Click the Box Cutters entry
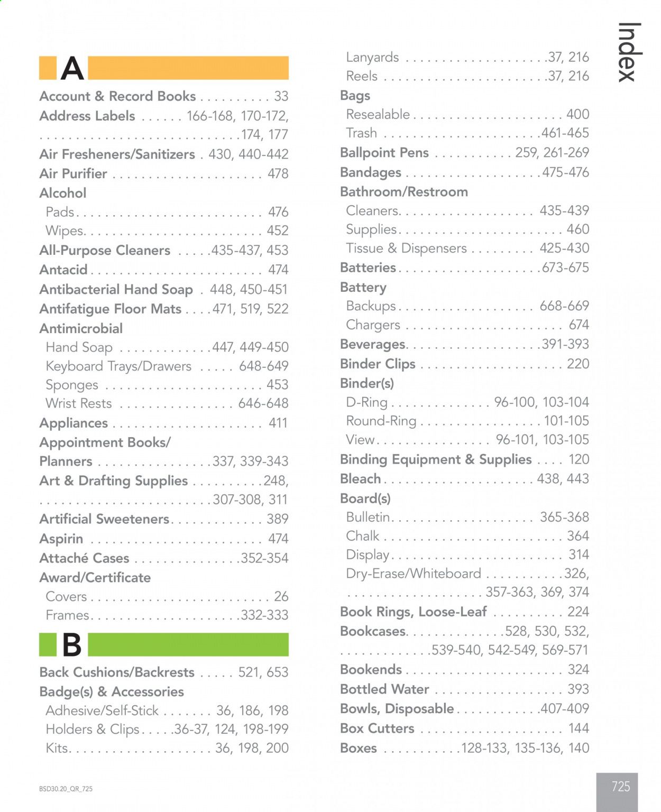 pos(464,728)
